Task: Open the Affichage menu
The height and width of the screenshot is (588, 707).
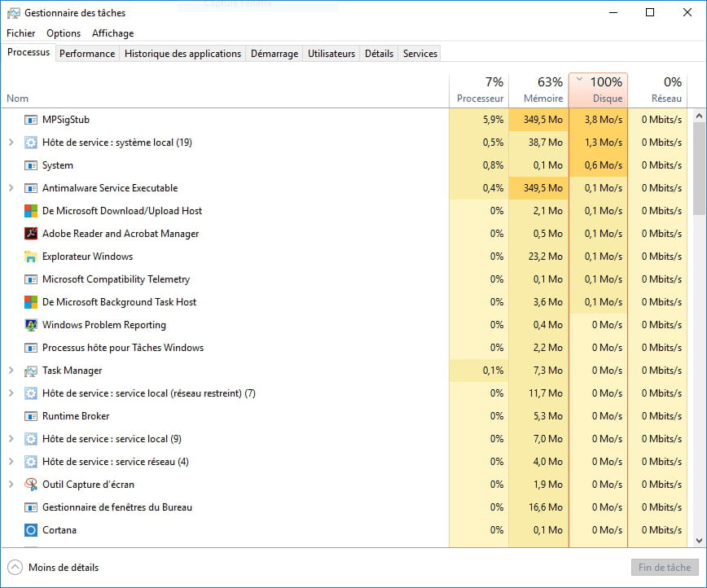Action: click(x=112, y=33)
